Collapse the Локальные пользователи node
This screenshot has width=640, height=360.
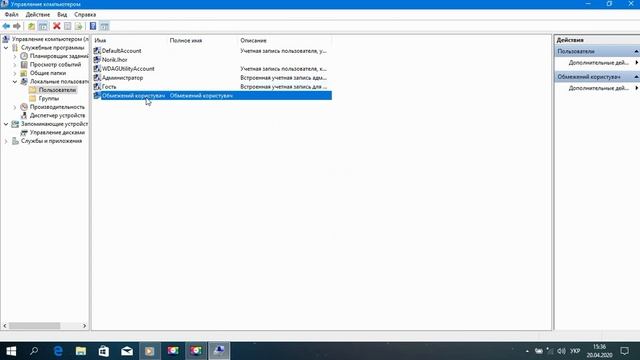pos(15,82)
